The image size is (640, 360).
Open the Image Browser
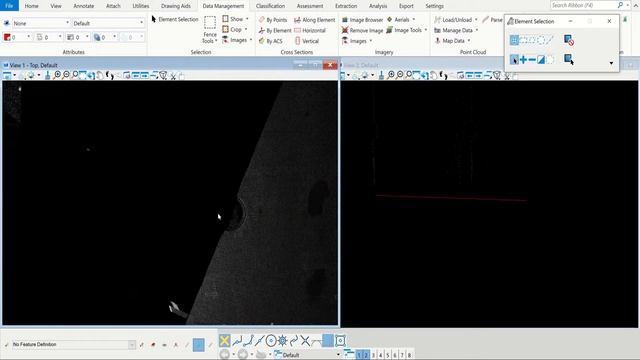coord(362,20)
